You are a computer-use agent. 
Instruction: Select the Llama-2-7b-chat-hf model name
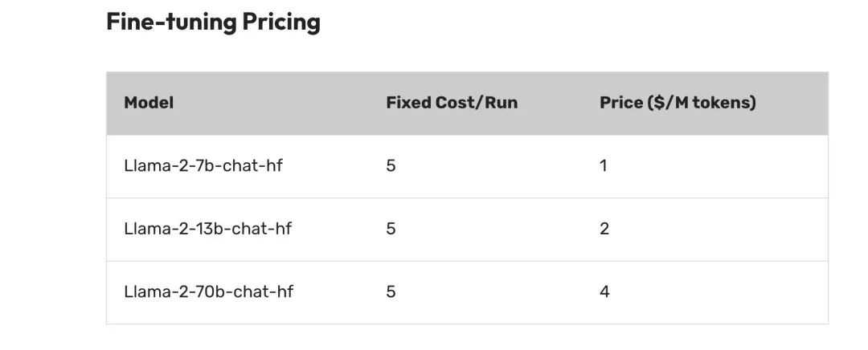pyautogui.click(x=203, y=166)
